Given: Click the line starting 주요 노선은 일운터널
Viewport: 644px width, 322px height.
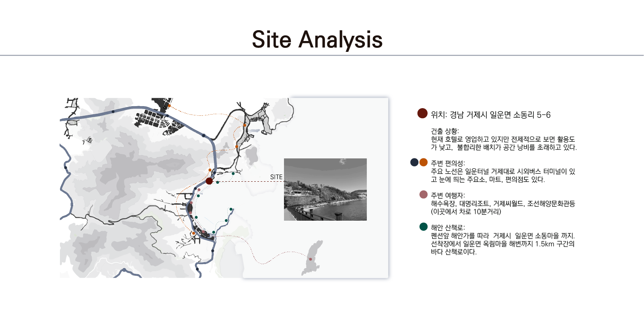Looking at the screenshot, I should pyautogui.click(x=503, y=171).
